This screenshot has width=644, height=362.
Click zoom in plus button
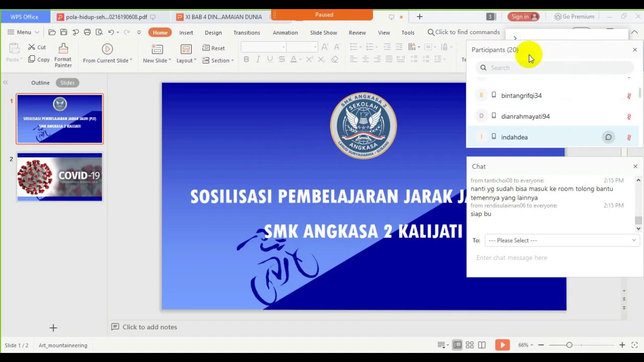[622, 345]
